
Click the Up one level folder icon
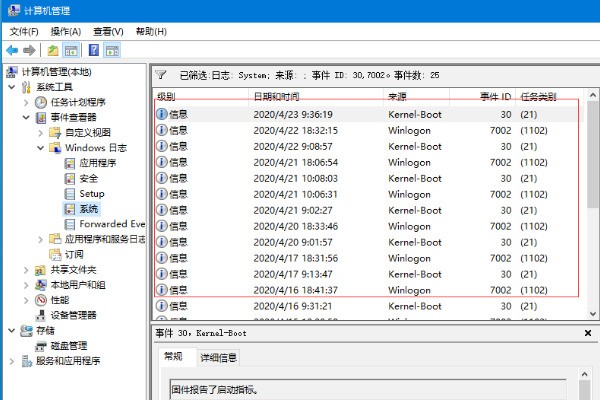52,49
